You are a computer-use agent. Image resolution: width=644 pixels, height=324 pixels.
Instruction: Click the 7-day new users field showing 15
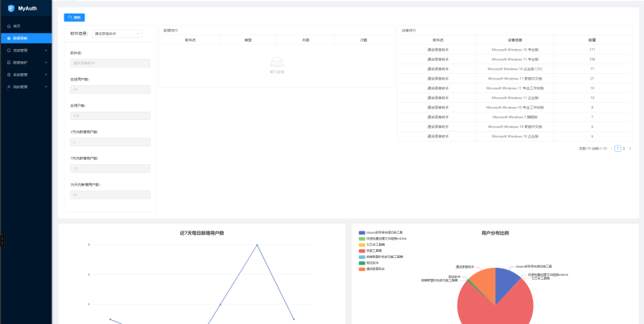coord(110,169)
